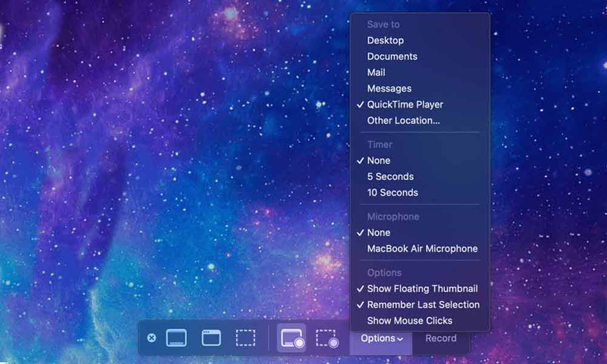
Task: Choose Messages as save destination
Action: click(x=389, y=89)
